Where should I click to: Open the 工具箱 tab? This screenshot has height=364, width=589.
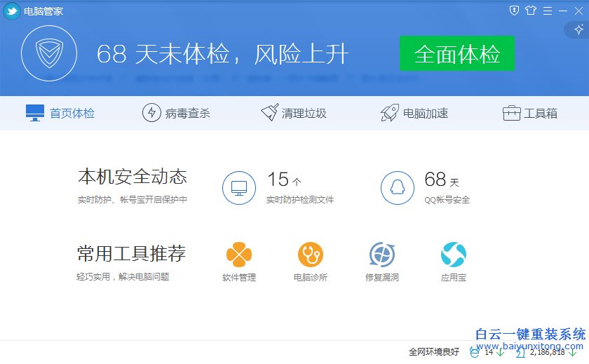click(529, 113)
